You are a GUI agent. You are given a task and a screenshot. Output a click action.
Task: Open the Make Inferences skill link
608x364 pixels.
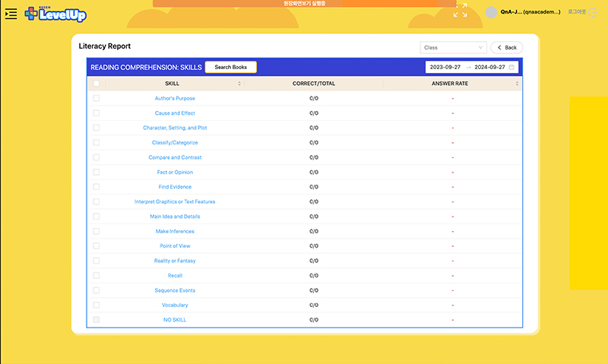(175, 231)
